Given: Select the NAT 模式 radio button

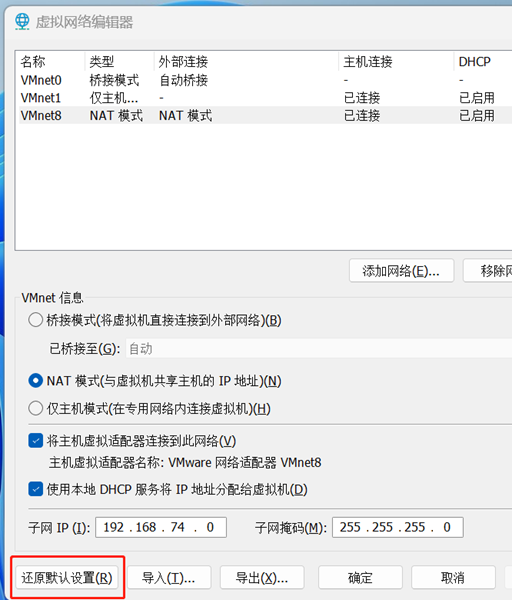Looking at the screenshot, I should 36,381.
